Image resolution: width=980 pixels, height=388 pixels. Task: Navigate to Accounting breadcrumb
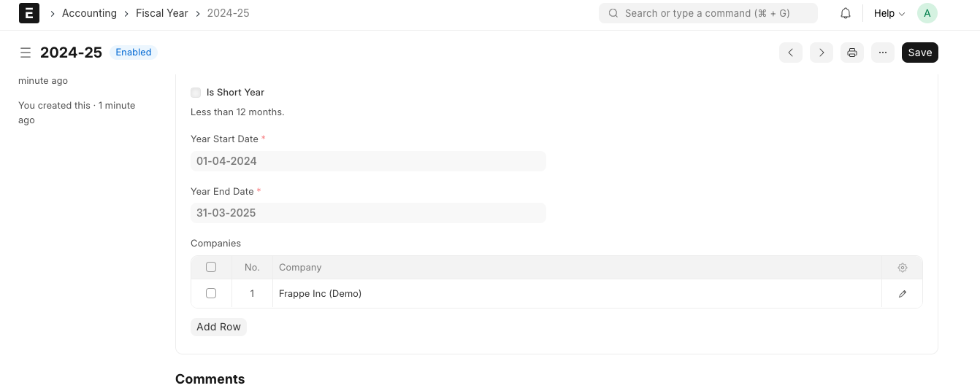pyautogui.click(x=89, y=13)
